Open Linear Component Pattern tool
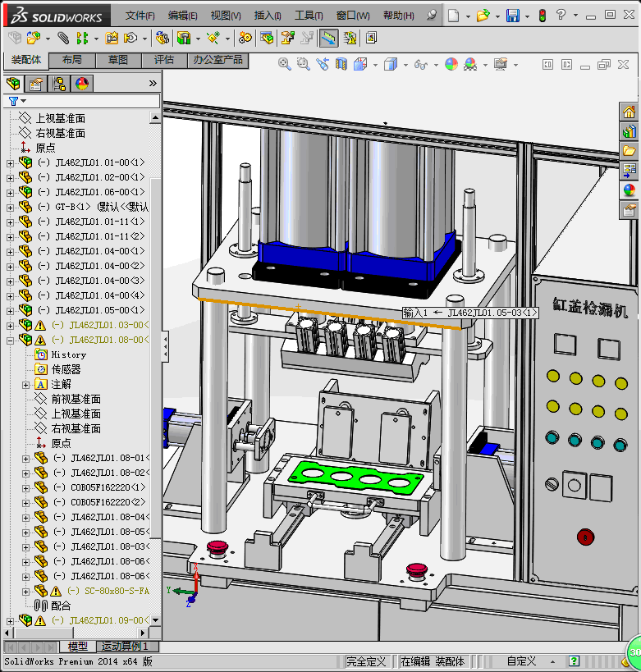 (x=81, y=38)
